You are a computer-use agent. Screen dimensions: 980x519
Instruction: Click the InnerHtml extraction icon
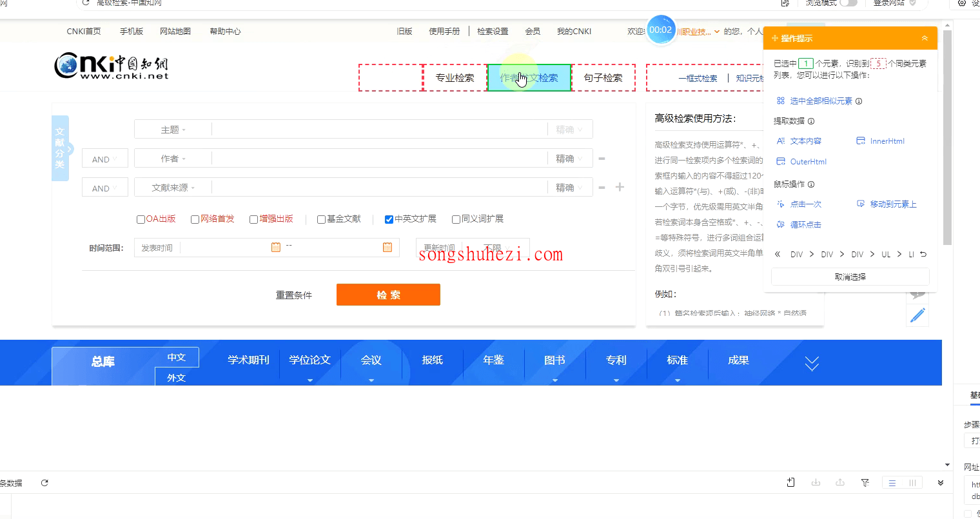(x=861, y=141)
